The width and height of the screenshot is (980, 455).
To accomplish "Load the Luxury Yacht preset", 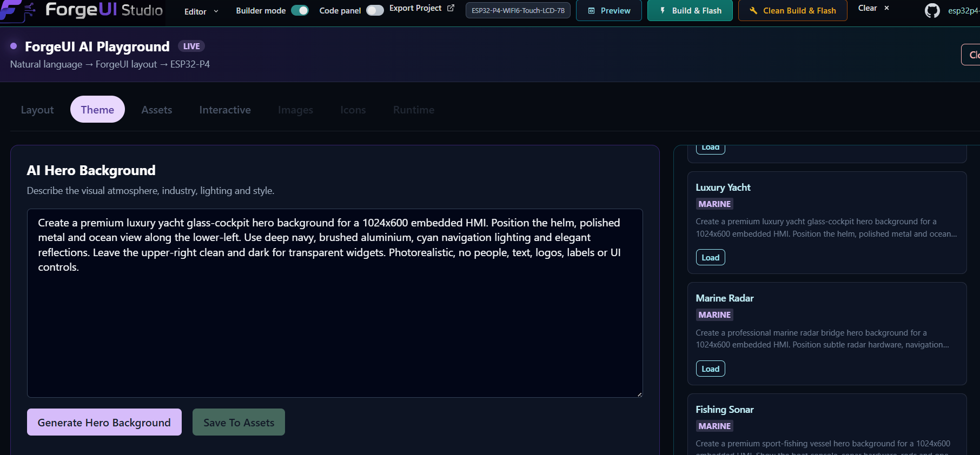I will [x=710, y=257].
